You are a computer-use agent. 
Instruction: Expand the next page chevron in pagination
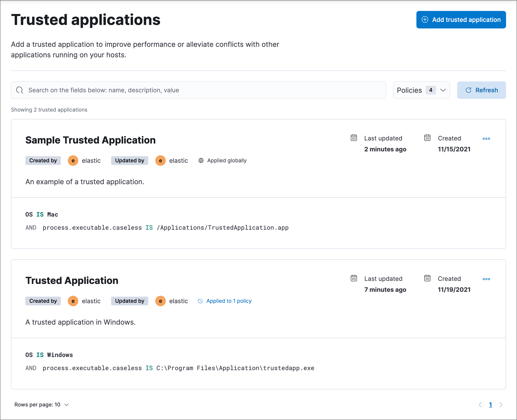501,404
